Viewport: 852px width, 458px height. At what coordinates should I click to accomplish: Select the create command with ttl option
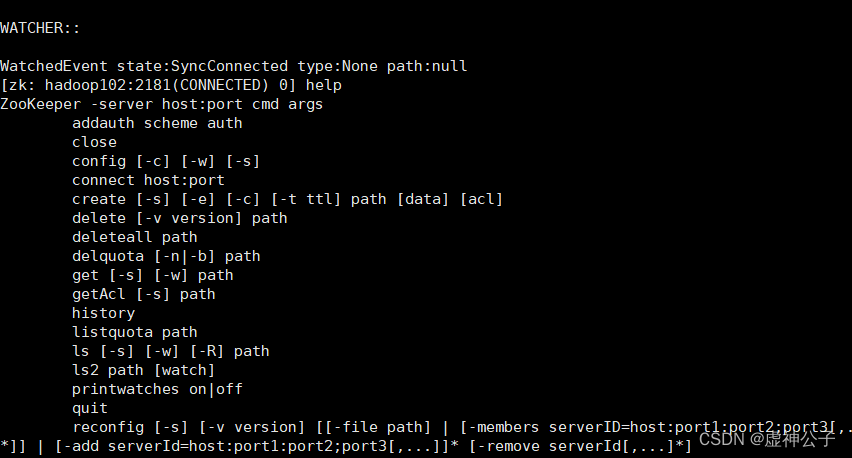click(287, 199)
